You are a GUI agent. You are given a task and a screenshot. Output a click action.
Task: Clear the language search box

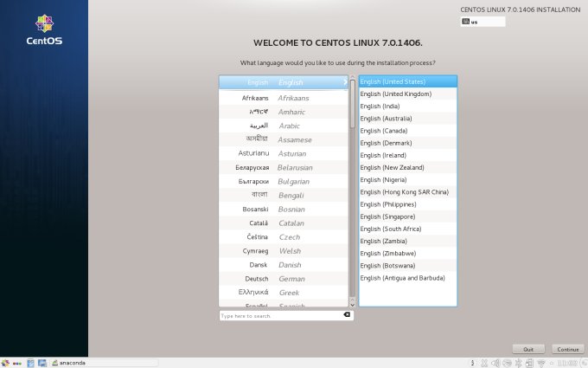[x=347, y=314]
